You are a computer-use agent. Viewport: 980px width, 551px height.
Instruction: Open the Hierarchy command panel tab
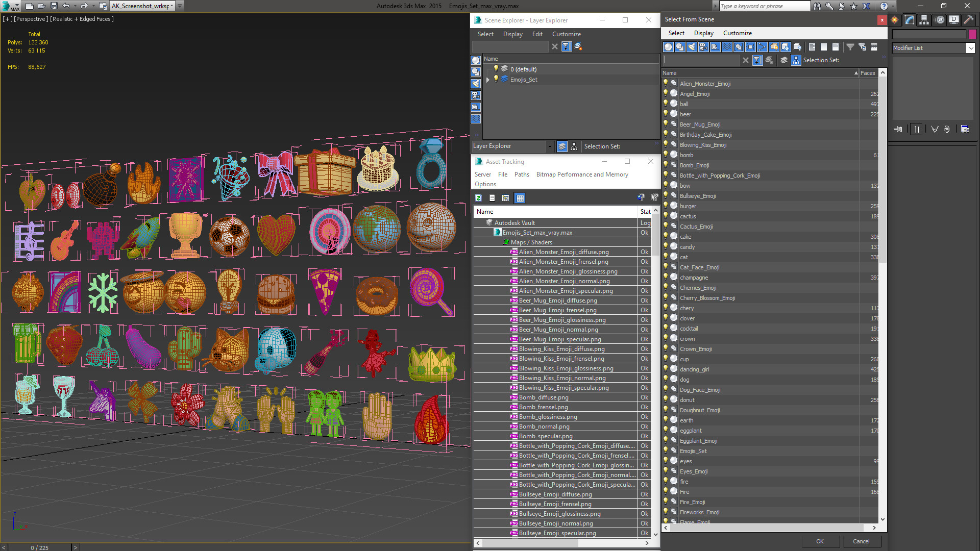tap(924, 20)
